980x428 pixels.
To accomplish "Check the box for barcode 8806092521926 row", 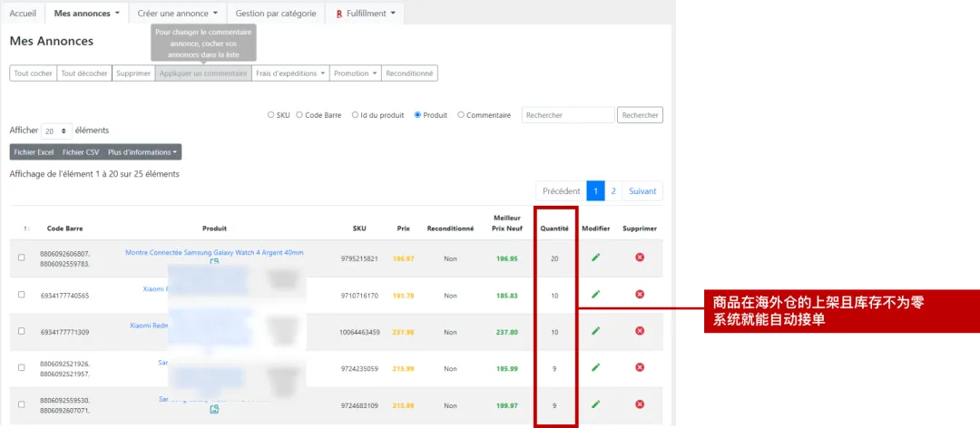I will [21, 367].
